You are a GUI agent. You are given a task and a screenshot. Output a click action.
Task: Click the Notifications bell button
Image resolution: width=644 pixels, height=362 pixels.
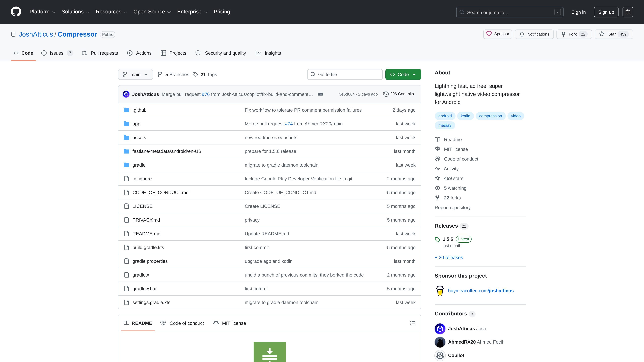(534, 34)
